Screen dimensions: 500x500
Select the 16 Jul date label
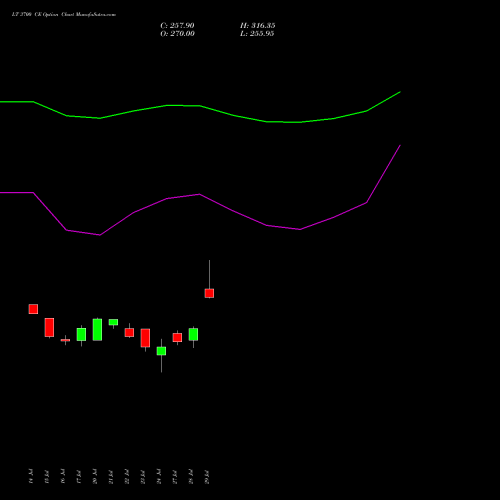pyautogui.click(x=63, y=476)
